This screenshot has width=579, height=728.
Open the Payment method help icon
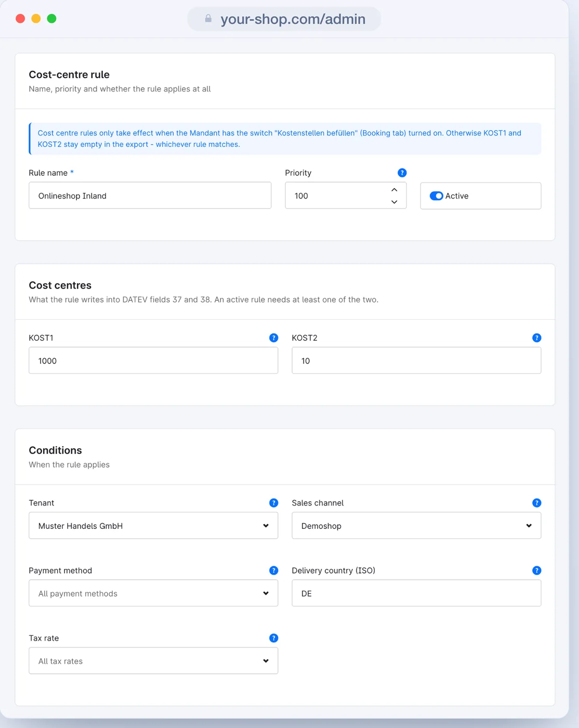pyautogui.click(x=273, y=570)
